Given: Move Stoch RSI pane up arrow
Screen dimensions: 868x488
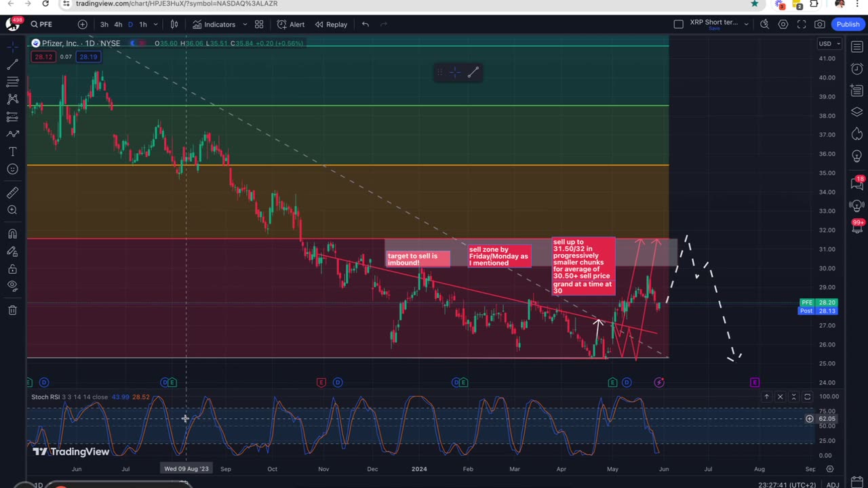Looking at the screenshot, I should pyautogui.click(x=766, y=396).
